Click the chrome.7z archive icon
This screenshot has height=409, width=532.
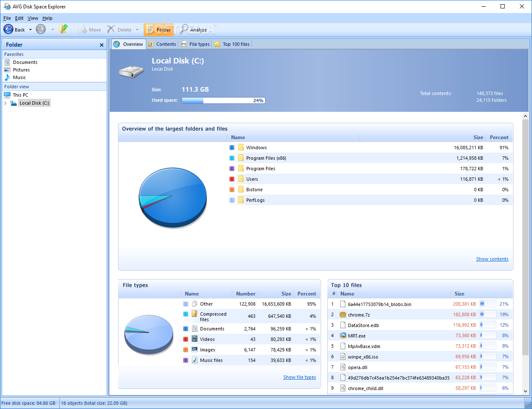tap(343, 314)
